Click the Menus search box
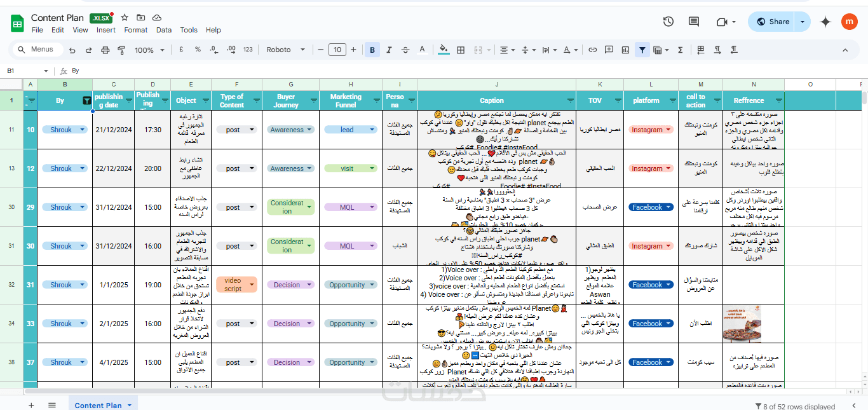The image size is (868, 410). (x=38, y=49)
